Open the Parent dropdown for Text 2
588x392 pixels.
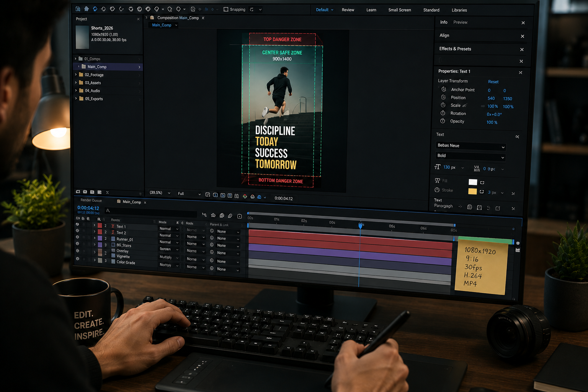coord(228,238)
